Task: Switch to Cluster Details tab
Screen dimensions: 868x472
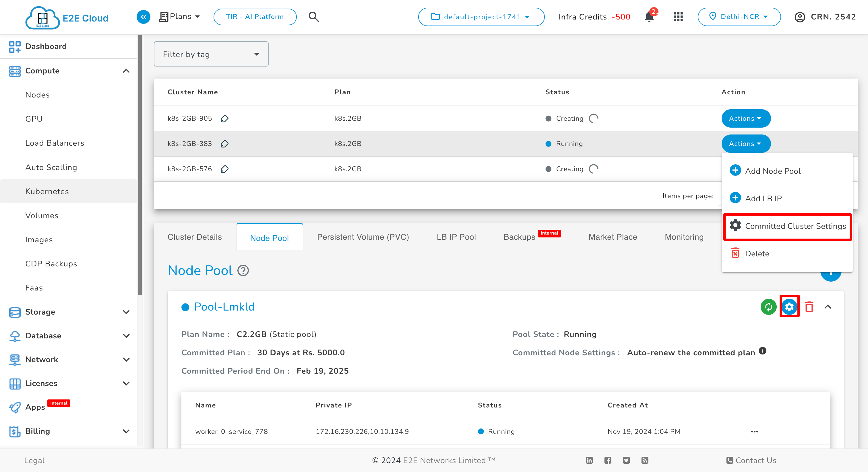Action: click(x=194, y=237)
